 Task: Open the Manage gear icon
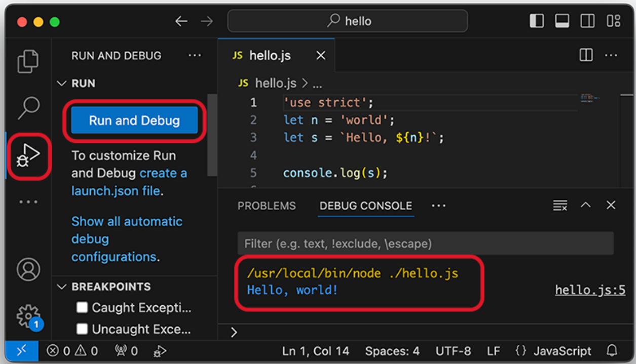28,316
